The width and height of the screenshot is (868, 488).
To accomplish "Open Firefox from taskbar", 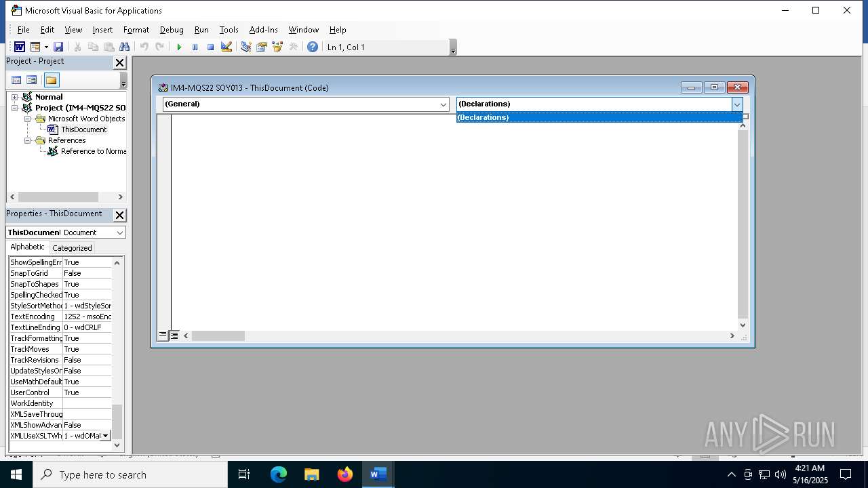I will click(x=345, y=474).
